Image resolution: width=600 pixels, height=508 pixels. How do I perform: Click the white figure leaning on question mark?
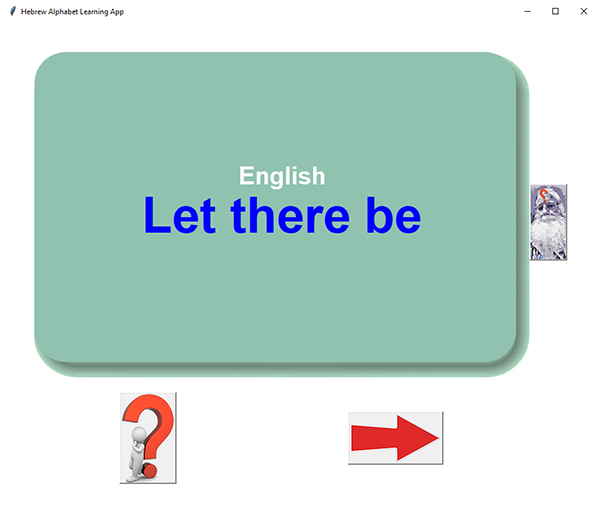[139, 448]
